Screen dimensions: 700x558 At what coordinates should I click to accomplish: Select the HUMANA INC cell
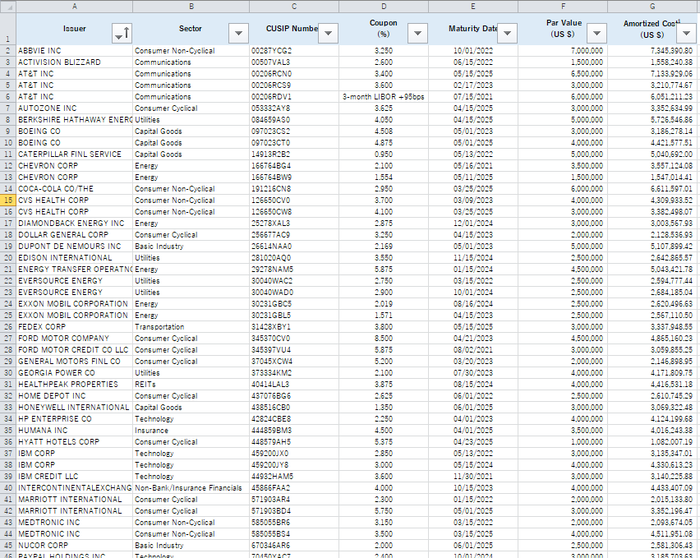pos(75,430)
